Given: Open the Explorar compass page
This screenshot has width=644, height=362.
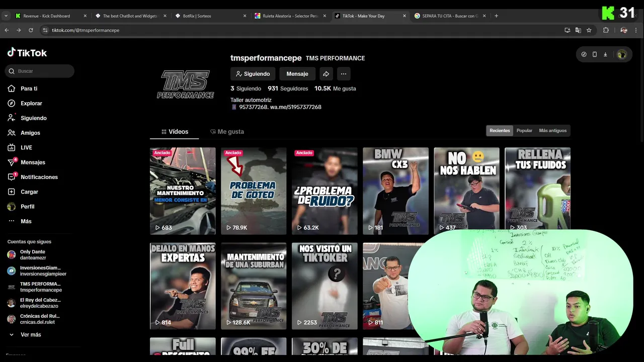Looking at the screenshot, I should pos(25,103).
